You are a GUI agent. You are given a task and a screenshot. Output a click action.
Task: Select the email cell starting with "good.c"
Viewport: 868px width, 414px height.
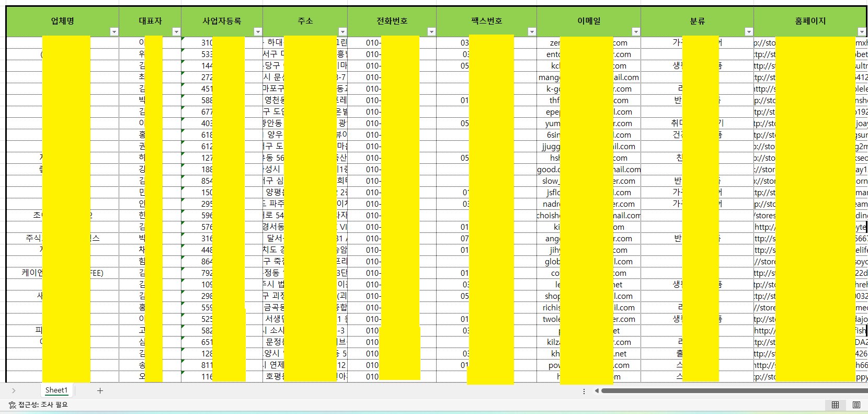(x=589, y=170)
